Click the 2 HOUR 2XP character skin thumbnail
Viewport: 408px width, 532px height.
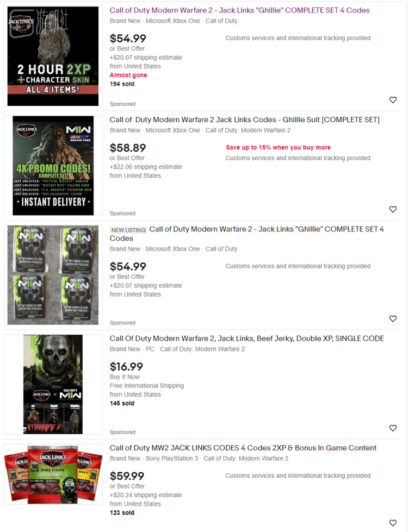[x=53, y=57]
